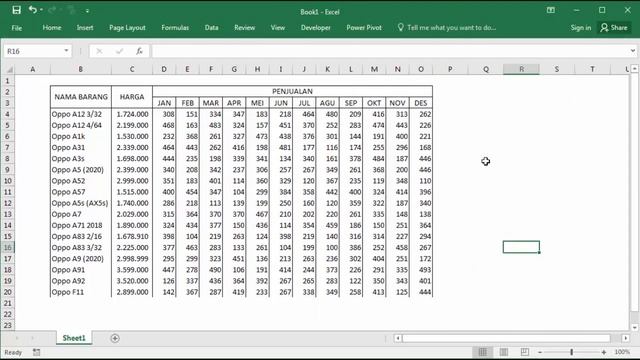Click horizontal scrollbar left arrow
The height and width of the screenshot is (360, 640).
[398, 338]
